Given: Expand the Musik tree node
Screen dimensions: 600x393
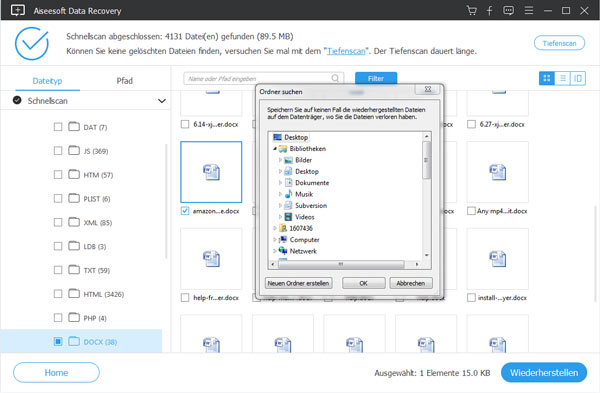Looking at the screenshot, I should pyautogui.click(x=280, y=194).
